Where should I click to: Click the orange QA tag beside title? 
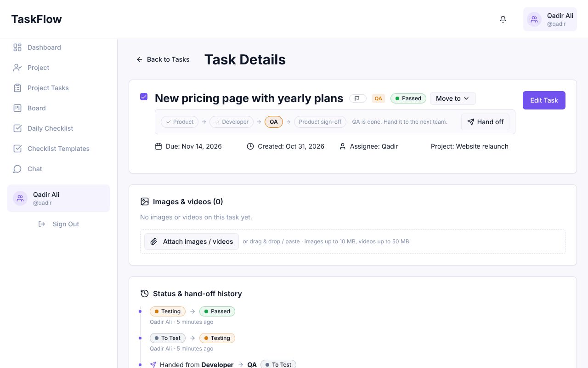pos(379,98)
